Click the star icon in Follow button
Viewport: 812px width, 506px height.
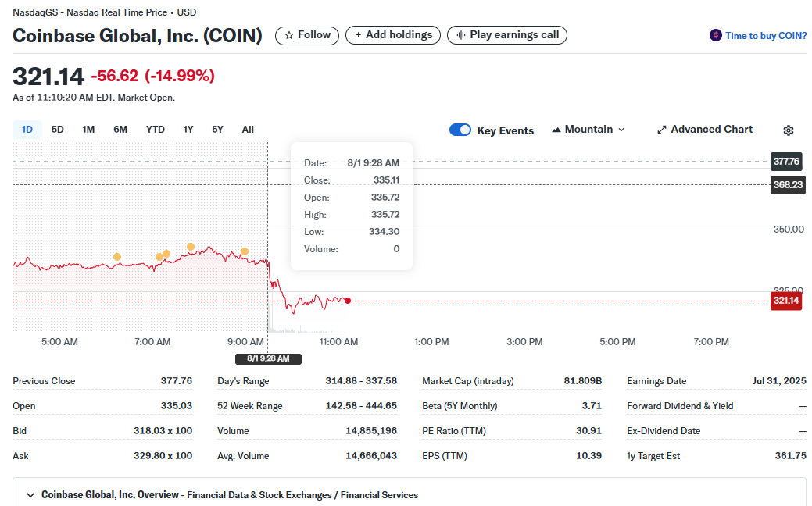(x=289, y=35)
